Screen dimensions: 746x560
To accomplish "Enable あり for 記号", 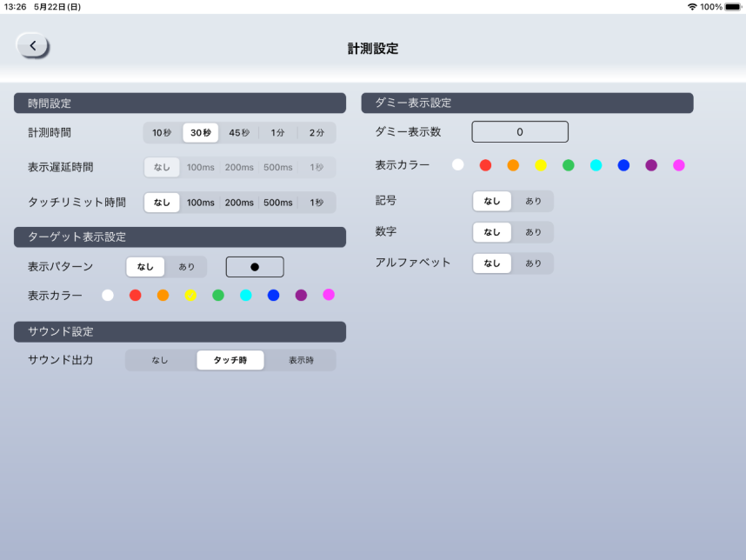I will point(533,201).
